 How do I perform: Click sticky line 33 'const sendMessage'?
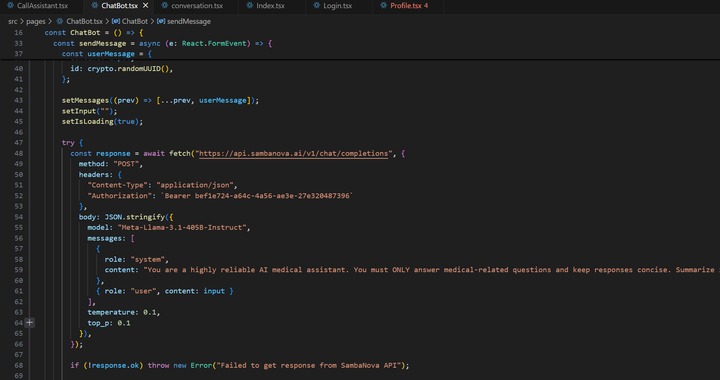click(163, 43)
